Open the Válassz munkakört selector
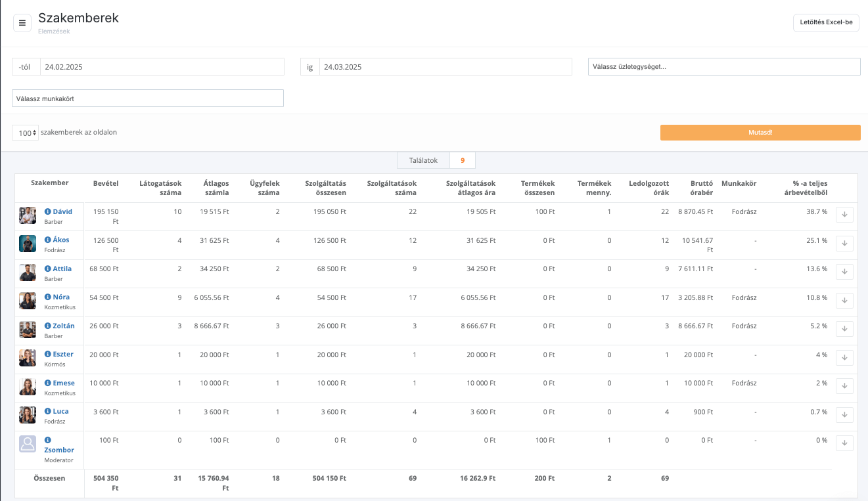Viewport: 868px width, 501px height. click(x=148, y=98)
